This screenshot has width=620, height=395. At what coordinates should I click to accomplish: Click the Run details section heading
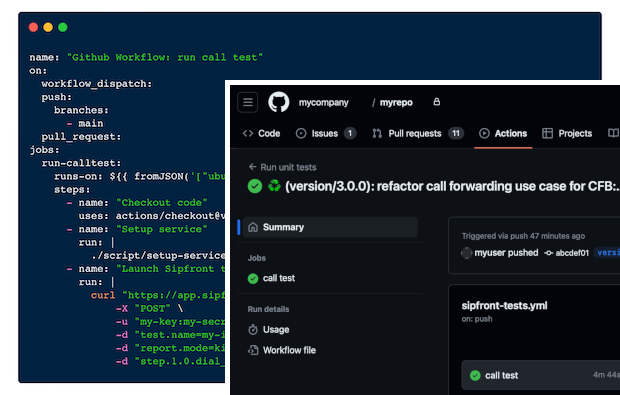click(268, 309)
